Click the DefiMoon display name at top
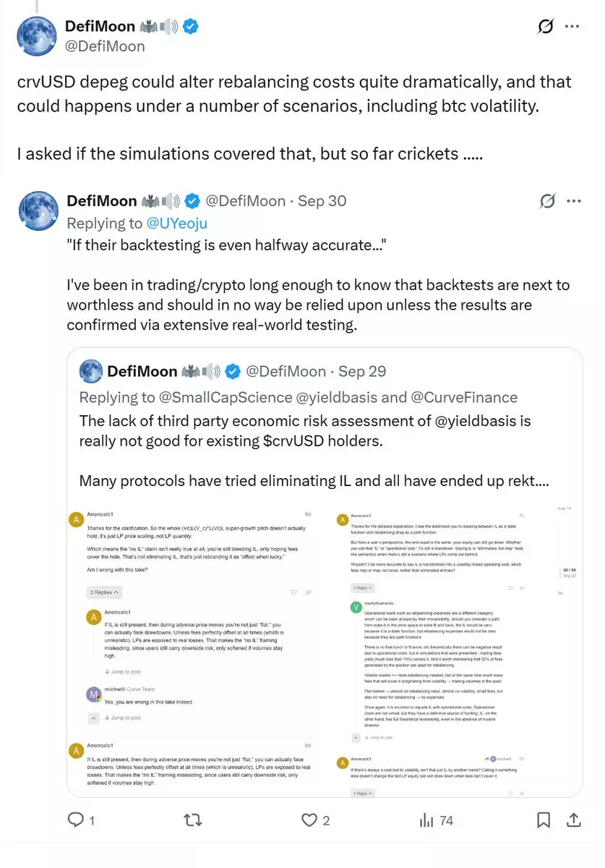The width and height of the screenshot is (605, 868). (100, 27)
